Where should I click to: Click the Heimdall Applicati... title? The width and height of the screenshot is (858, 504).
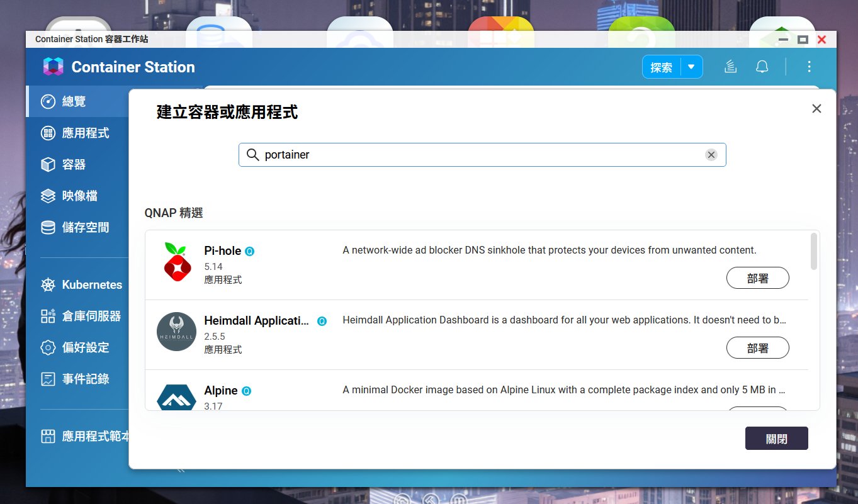[x=257, y=320]
